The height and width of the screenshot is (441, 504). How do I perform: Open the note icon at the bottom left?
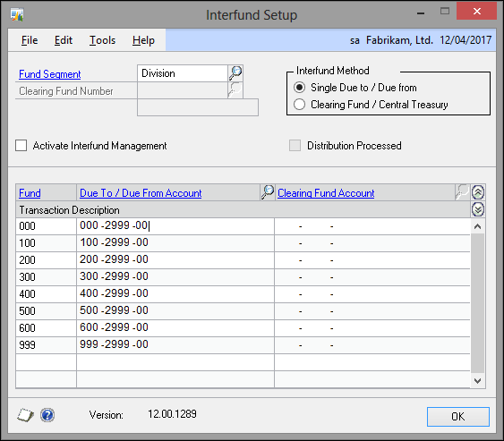(x=25, y=415)
